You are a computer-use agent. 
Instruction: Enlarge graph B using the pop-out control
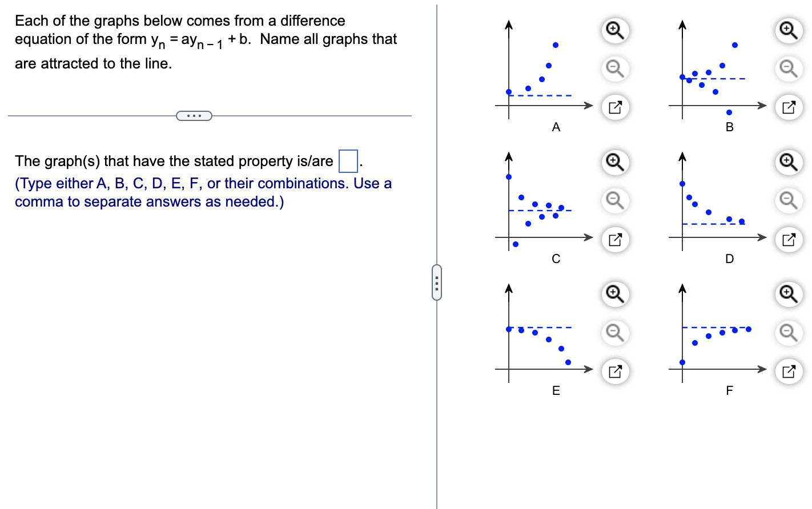tap(789, 107)
